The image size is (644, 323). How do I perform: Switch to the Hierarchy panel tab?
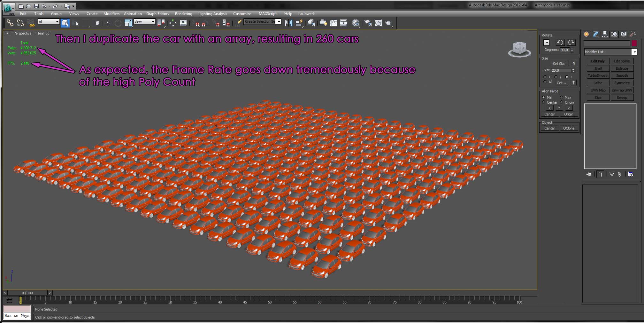(605, 34)
